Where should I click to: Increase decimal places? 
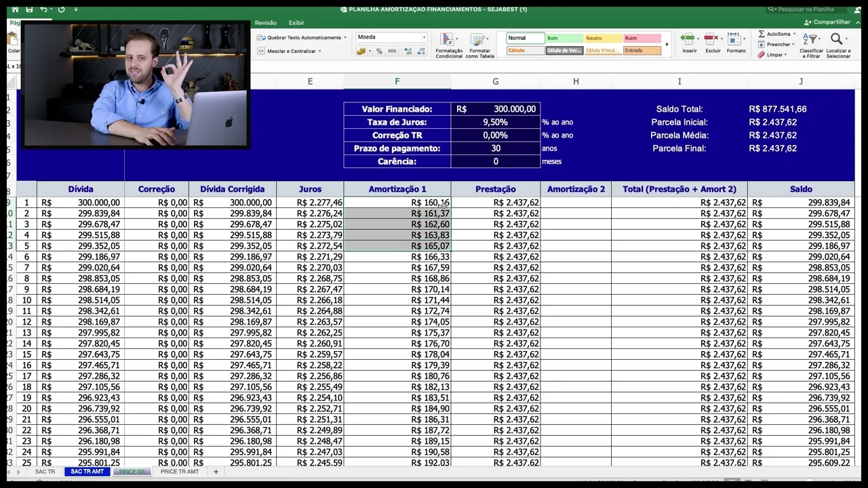click(408, 51)
